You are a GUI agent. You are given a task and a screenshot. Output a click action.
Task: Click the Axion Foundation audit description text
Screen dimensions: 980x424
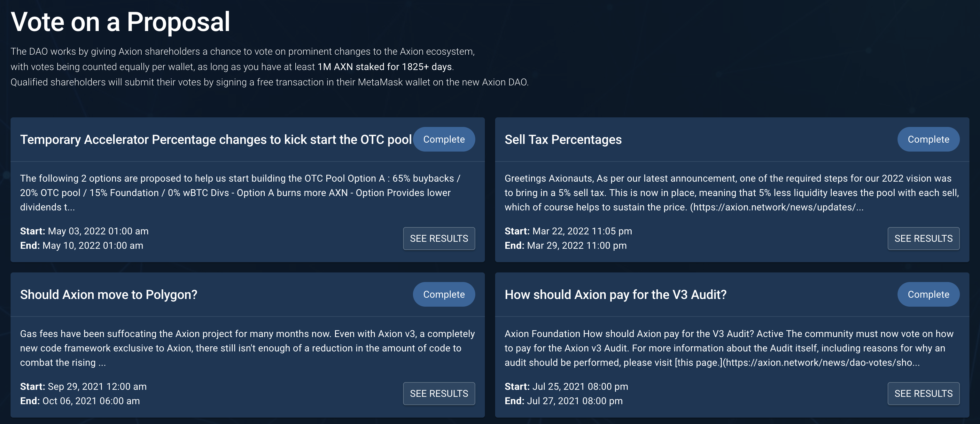[728, 348]
